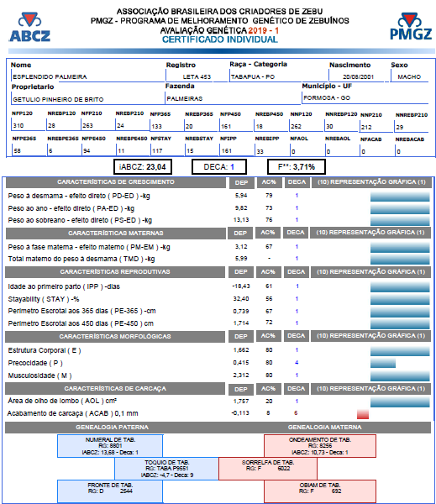Select the NREBIPP value 33
Viewport: 436px width, 504px height.
tap(260, 152)
